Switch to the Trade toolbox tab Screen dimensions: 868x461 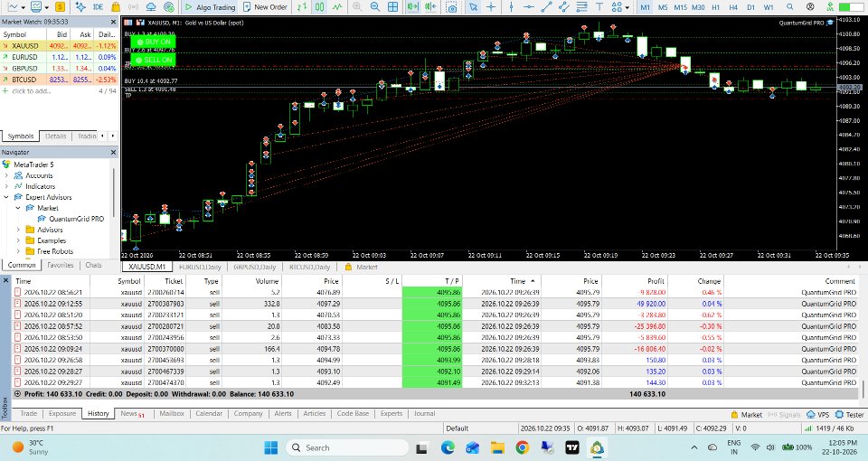point(29,413)
